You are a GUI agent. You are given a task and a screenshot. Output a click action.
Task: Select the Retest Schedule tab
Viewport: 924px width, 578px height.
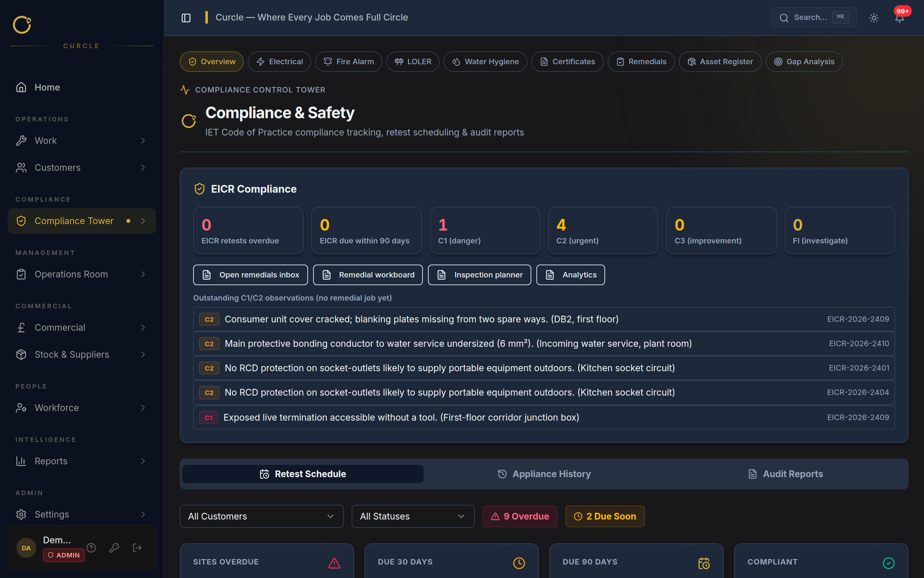coord(303,474)
